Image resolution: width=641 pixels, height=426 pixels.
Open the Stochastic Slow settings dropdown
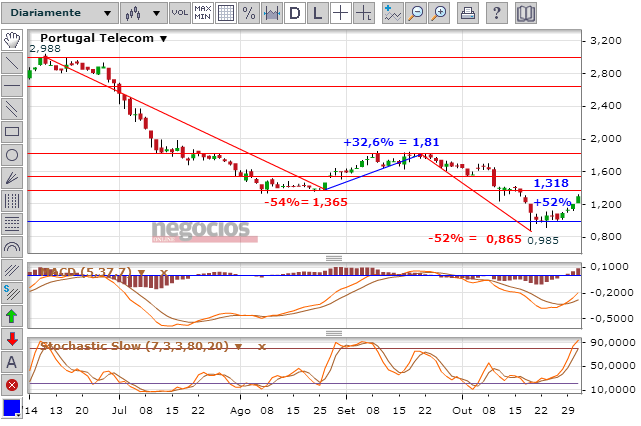click(239, 347)
